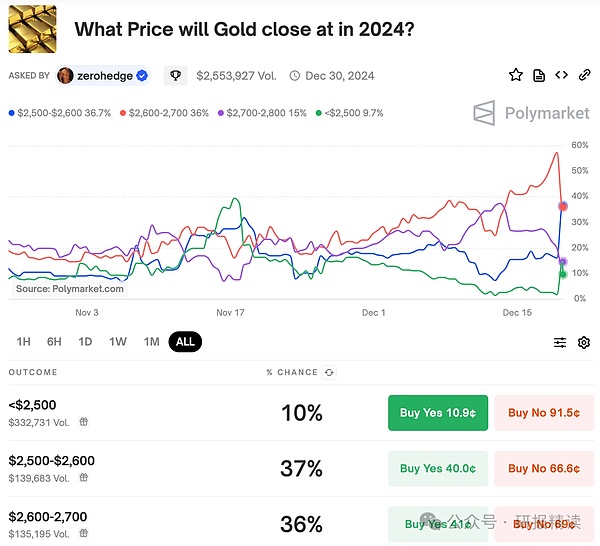
Task: Bookmark this market with the star icon
Action: tap(516, 75)
